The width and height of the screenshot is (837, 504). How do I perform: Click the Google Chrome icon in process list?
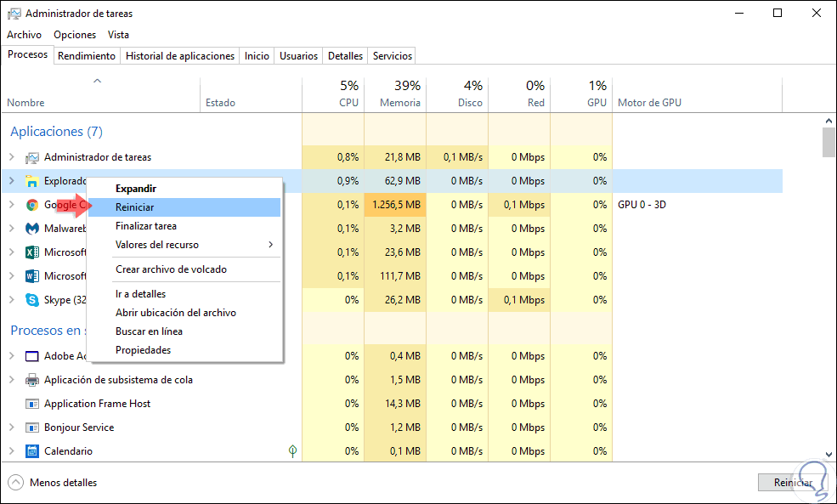[32, 205]
